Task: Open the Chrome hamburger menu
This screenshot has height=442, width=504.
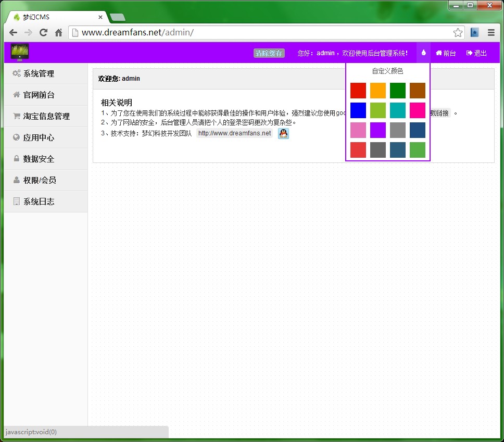Action: click(491, 32)
